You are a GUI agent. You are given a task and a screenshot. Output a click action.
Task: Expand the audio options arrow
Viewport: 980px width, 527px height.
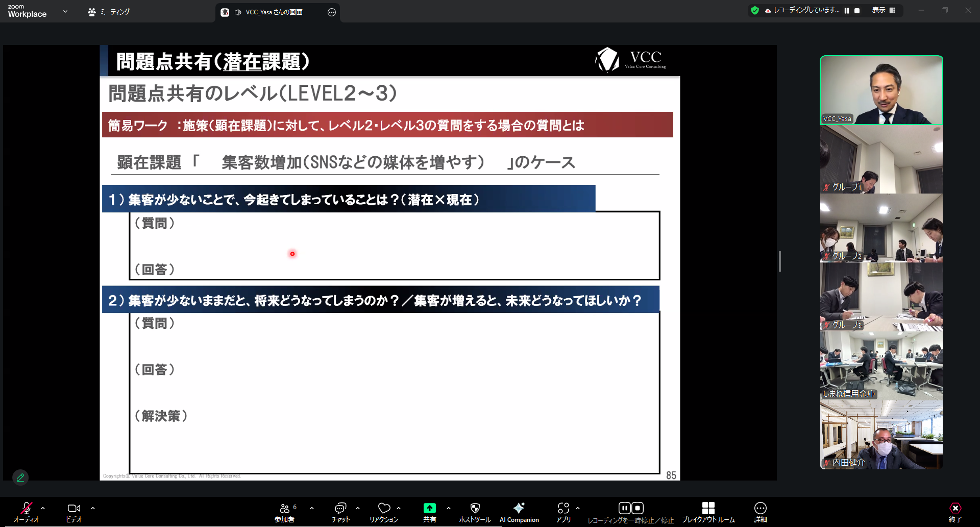[x=43, y=508]
